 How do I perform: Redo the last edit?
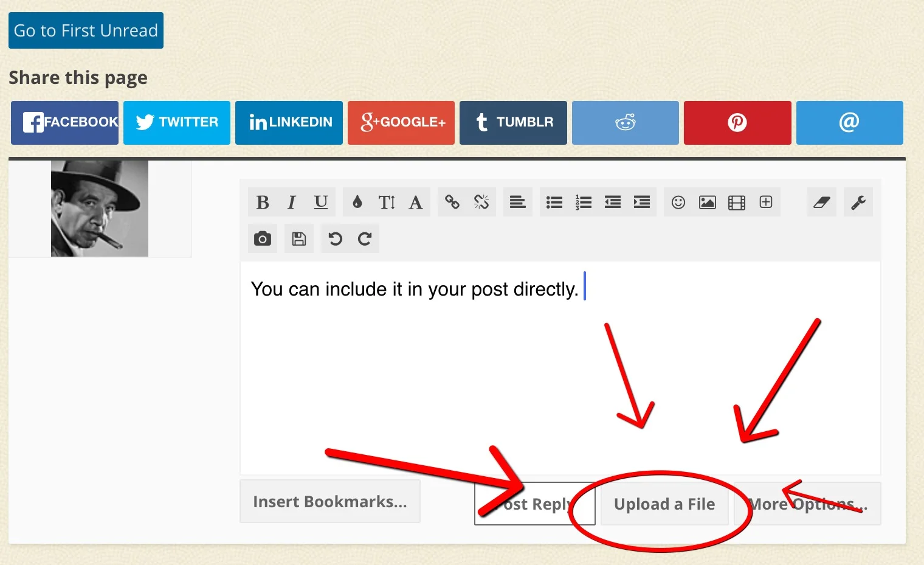(x=365, y=238)
